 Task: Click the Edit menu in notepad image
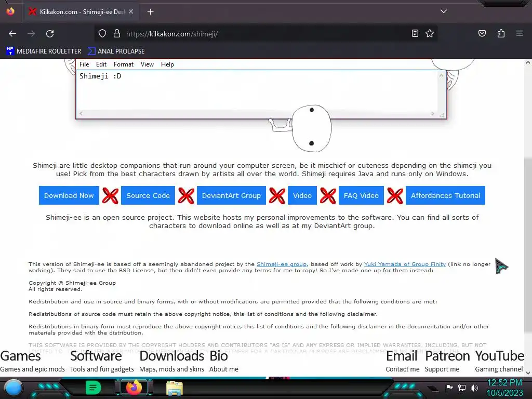point(101,64)
